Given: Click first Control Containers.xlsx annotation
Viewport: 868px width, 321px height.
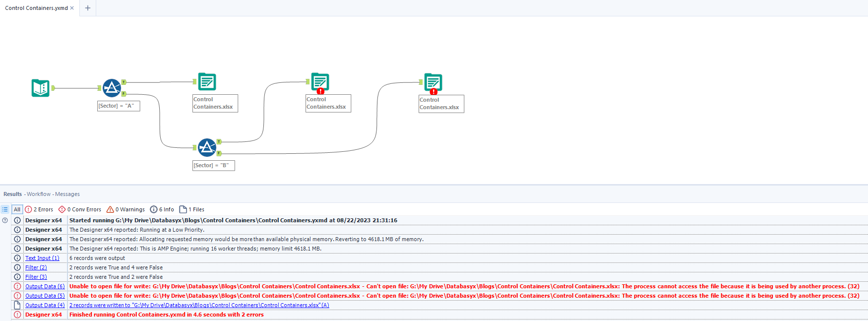Looking at the screenshot, I should point(215,103).
